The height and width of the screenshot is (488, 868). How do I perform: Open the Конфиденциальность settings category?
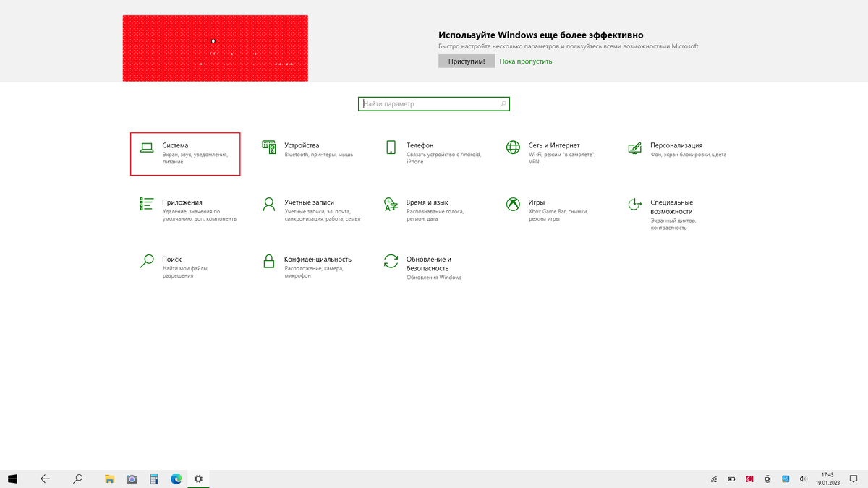[307, 267]
